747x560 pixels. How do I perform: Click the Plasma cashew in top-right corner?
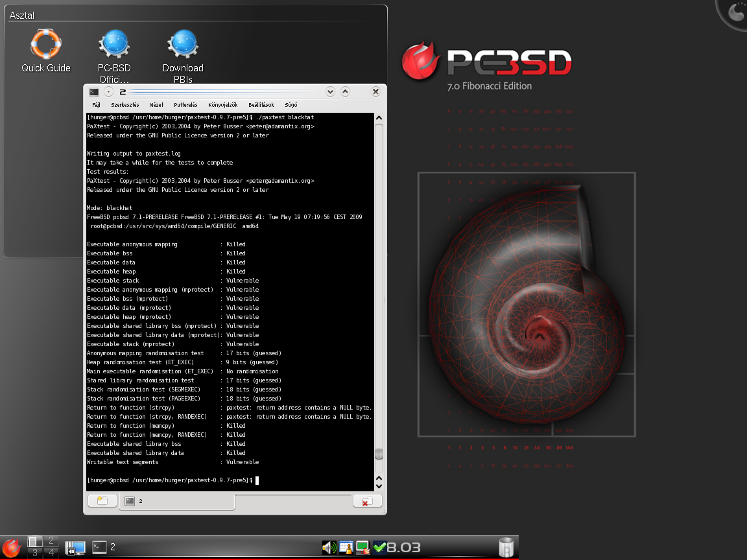(x=733, y=14)
